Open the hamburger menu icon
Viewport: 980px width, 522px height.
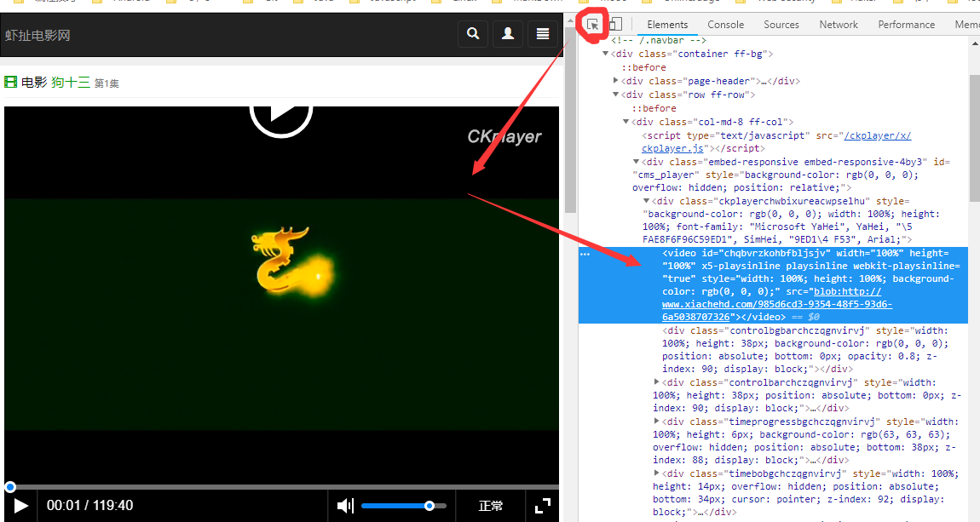pos(543,34)
